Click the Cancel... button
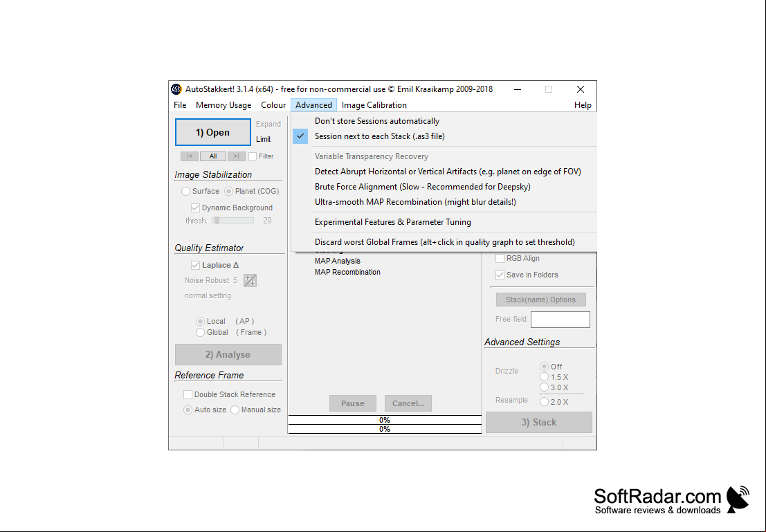Viewport: 766px width, 532px height. [408, 403]
